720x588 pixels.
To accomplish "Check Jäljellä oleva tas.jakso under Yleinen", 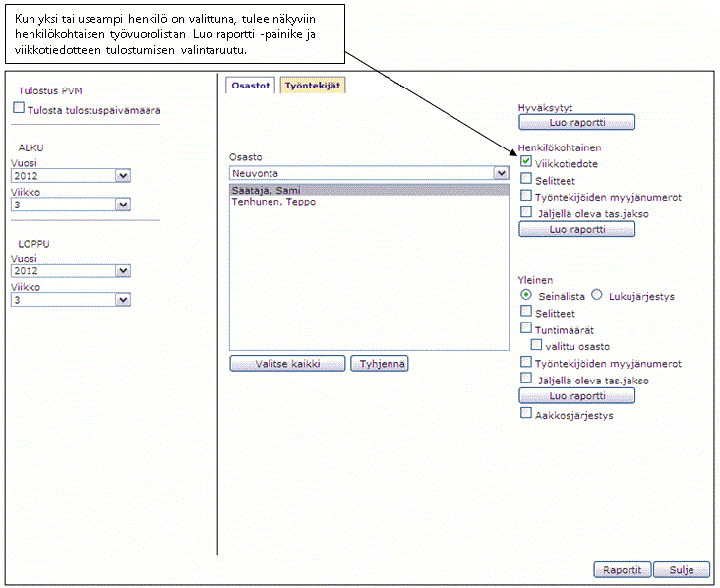I will coord(526,379).
